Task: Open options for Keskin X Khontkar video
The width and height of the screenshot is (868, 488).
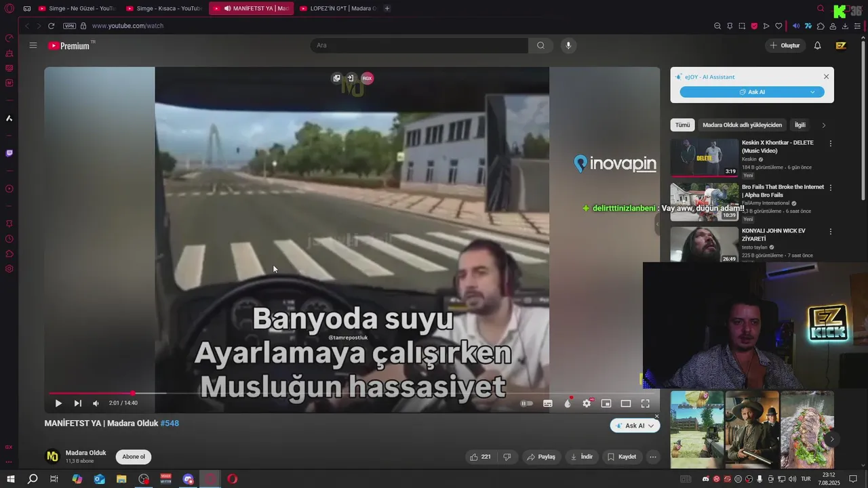Action: 830,144
